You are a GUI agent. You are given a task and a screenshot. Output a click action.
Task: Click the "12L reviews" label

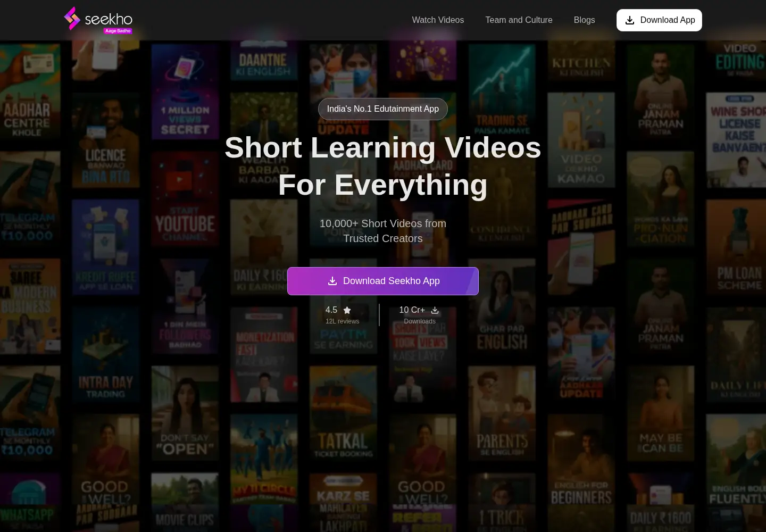point(342,321)
